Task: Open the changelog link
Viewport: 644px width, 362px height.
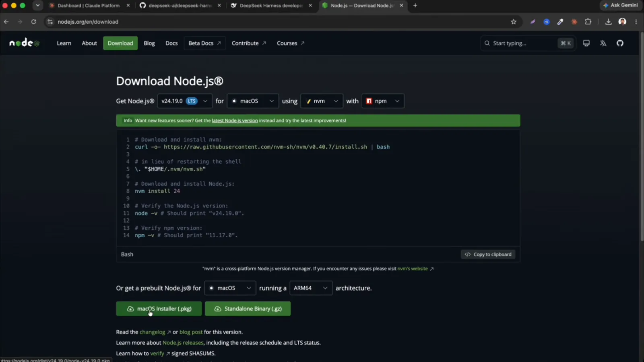Action: click(x=155, y=332)
